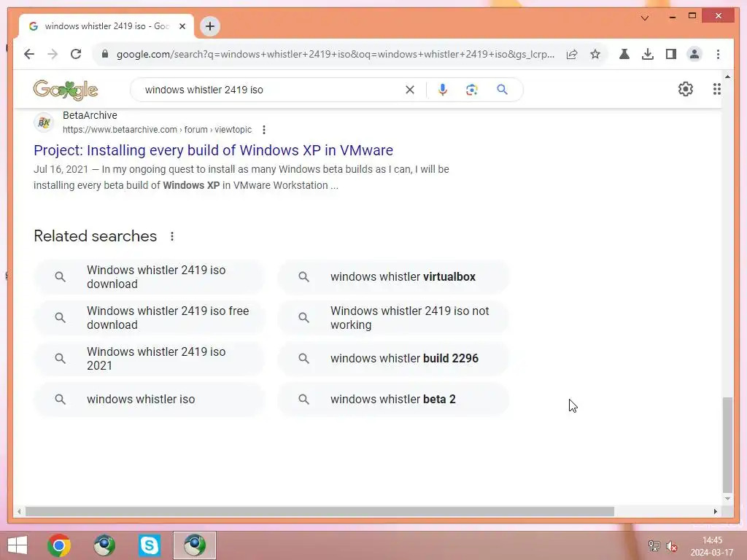Search Windows whistler 2419 iso download
The image size is (747, 560).
(149, 276)
